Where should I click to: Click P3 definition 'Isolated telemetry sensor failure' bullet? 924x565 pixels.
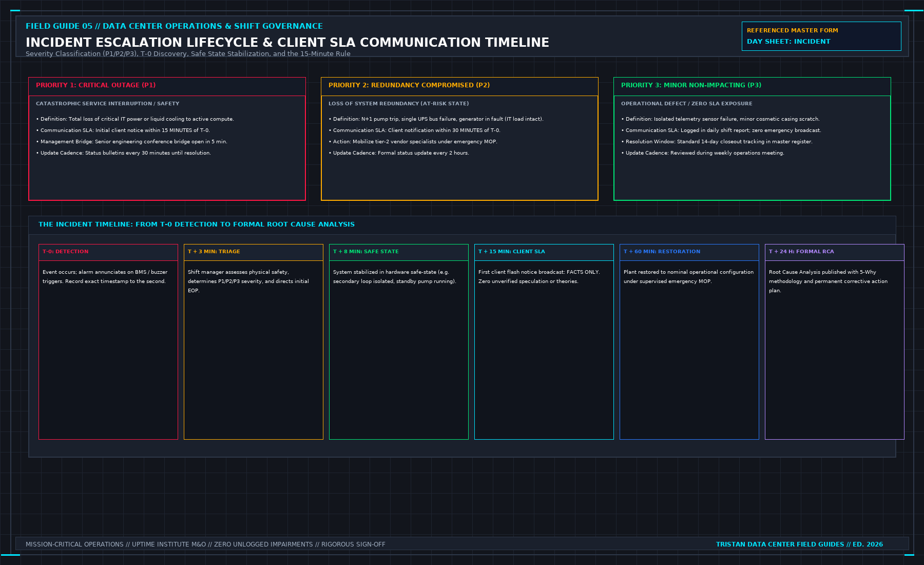click(x=720, y=119)
